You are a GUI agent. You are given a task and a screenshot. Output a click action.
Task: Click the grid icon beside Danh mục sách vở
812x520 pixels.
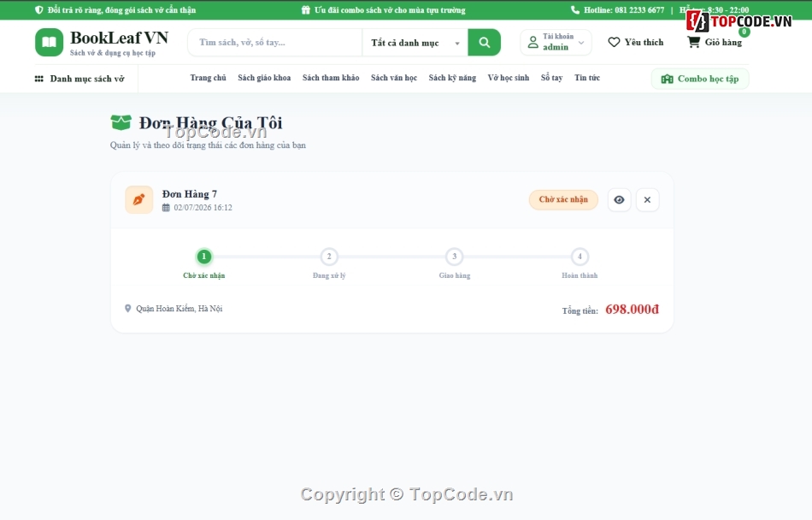coord(38,79)
